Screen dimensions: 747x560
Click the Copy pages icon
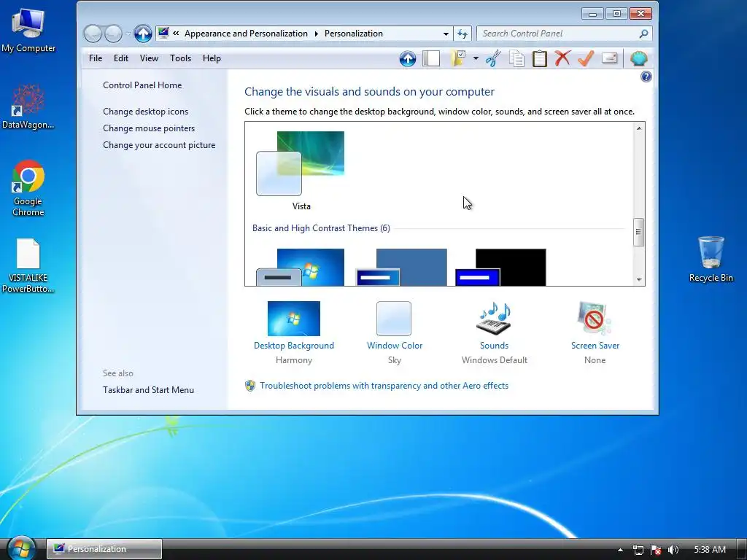516,58
